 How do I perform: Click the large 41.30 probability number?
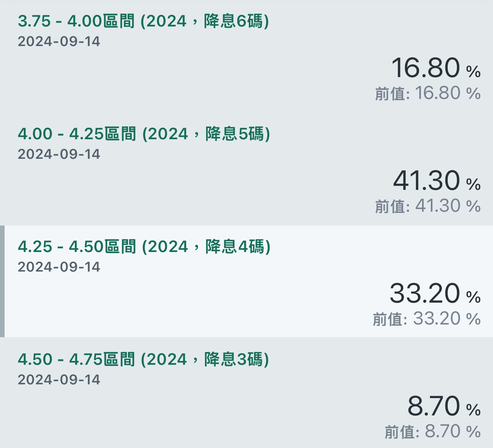click(426, 180)
